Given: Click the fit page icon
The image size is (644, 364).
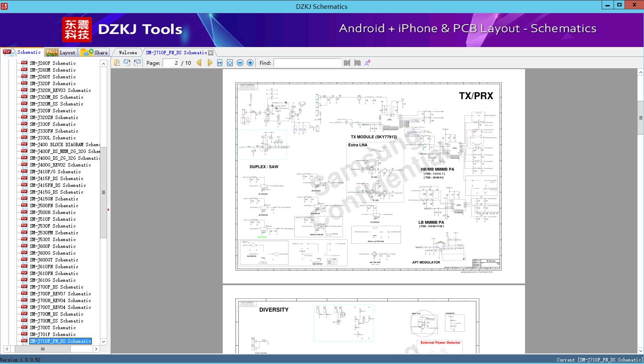Looking at the screenshot, I should coord(230,63).
